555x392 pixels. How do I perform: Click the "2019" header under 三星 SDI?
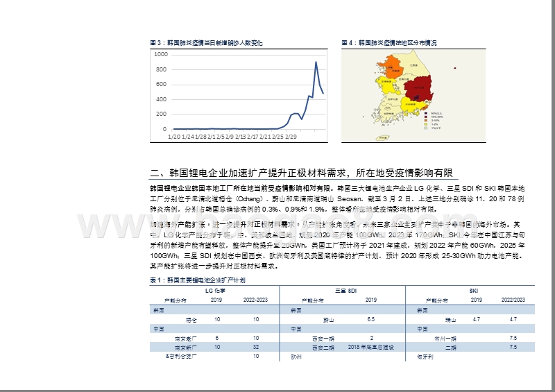coord(371,300)
